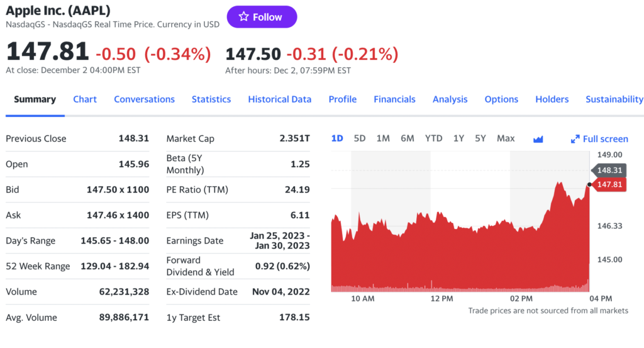The height and width of the screenshot is (348, 644).
Task: Open the chart type icon
Action: pos(538,139)
